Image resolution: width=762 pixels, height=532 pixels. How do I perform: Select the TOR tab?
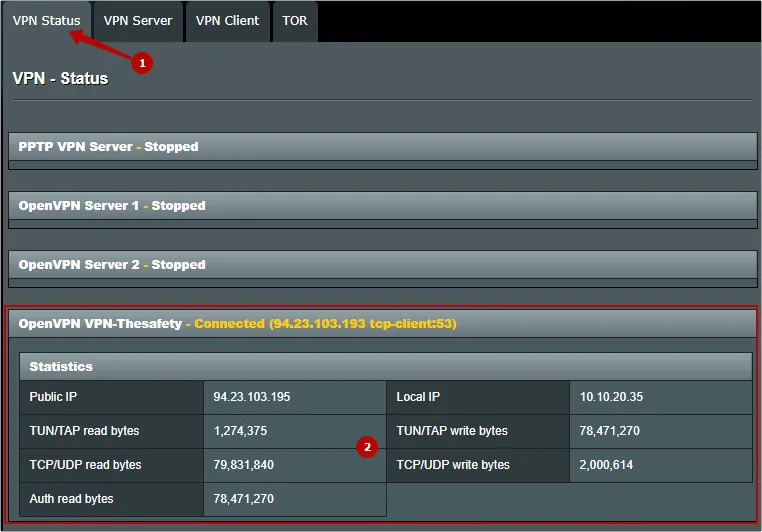click(x=295, y=21)
